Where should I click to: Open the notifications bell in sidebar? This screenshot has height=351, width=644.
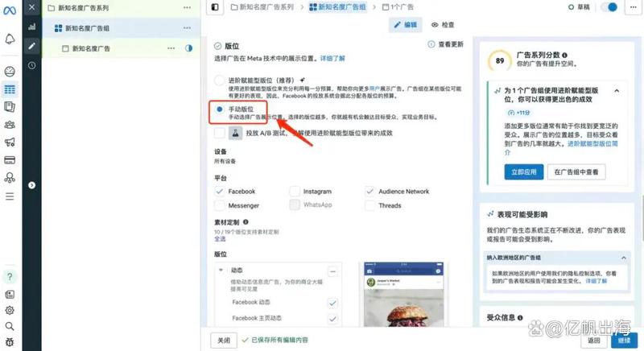coord(10,39)
